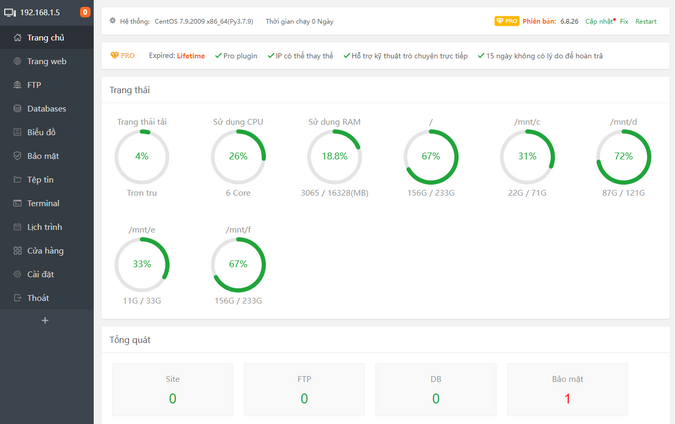Click the server monitor icon beside 192.168.1.5
The image size is (675, 424).
9,12
